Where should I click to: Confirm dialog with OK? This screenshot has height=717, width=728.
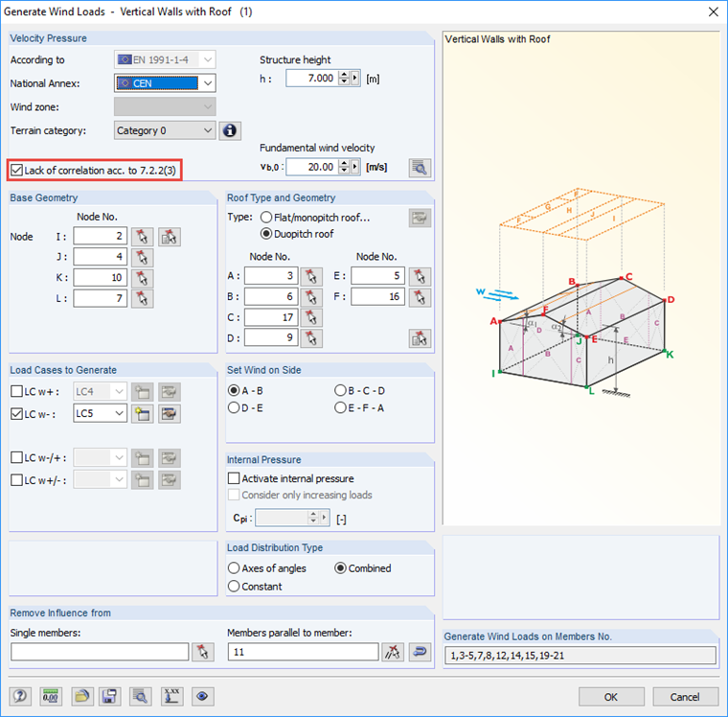pos(611,697)
